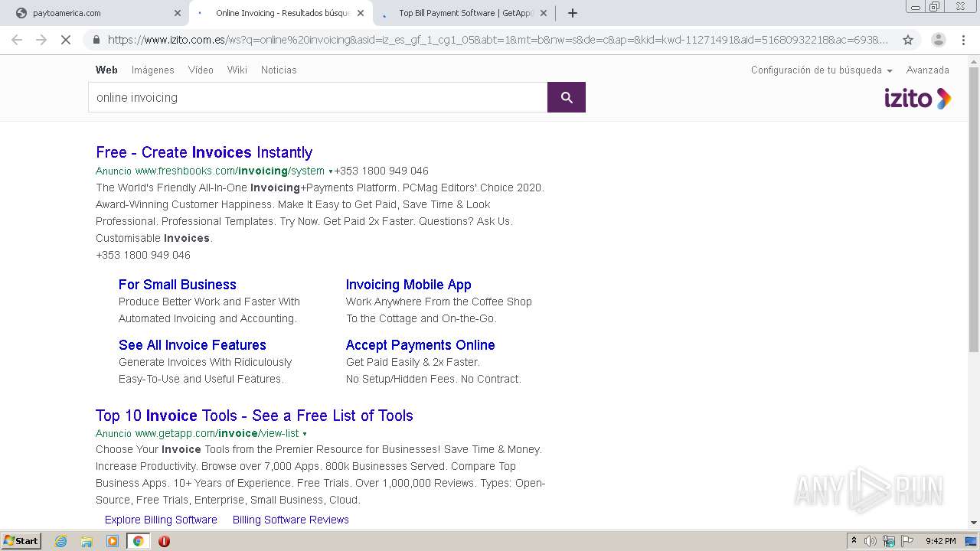
Task: Click the red Opera-style taskbar icon
Action: pos(164,541)
